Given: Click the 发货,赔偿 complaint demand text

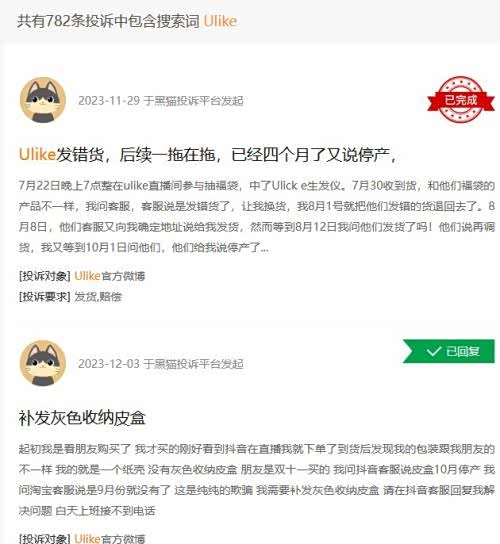Looking at the screenshot, I should coord(98,297).
